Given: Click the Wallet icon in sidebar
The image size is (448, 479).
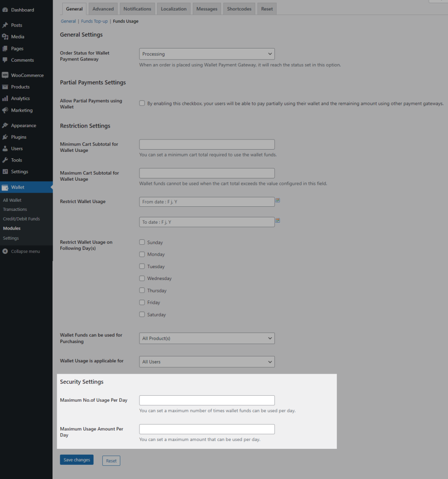Looking at the screenshot, I should [x=5, y=187].
